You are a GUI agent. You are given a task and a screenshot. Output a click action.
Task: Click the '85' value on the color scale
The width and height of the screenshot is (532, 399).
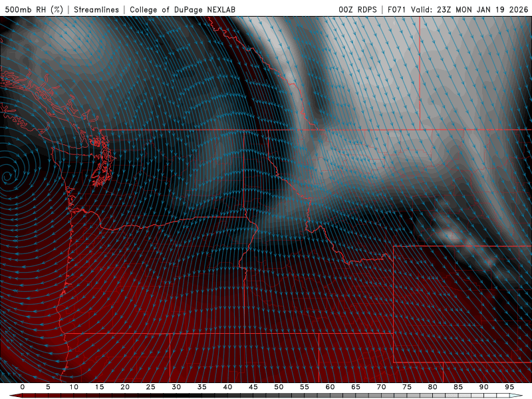pyautogui.click(x=458, y=387)
